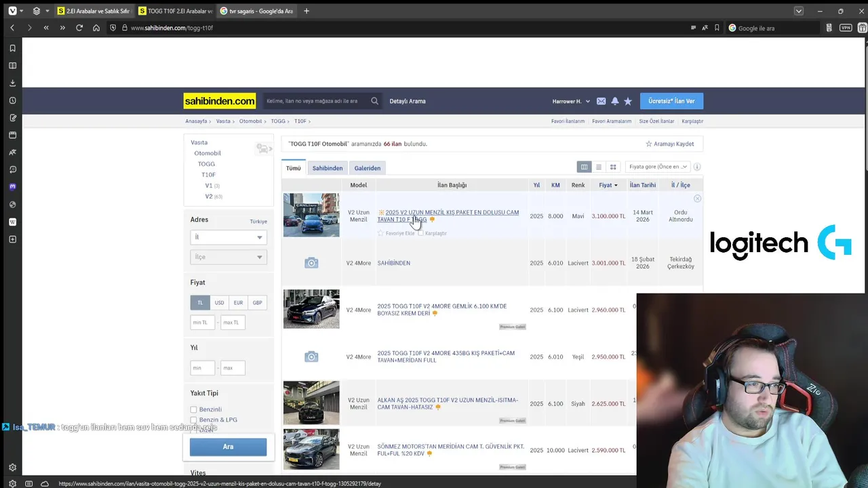
Task: Toggle Favoriye Ekle on first listing
Action: (396, 233)
